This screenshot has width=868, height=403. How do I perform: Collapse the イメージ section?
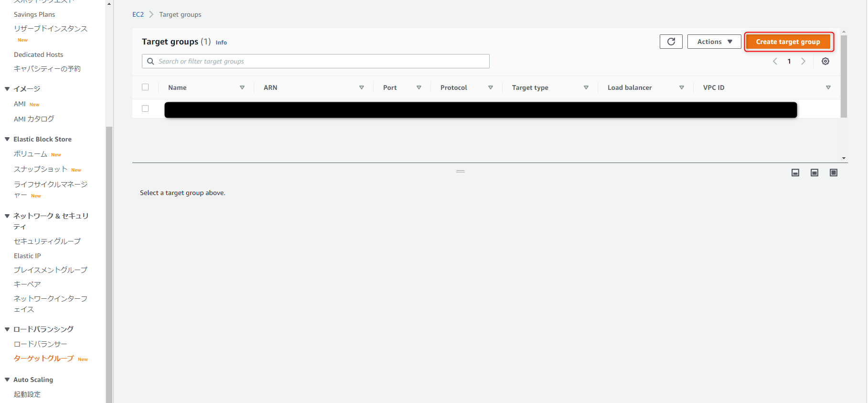7,89
